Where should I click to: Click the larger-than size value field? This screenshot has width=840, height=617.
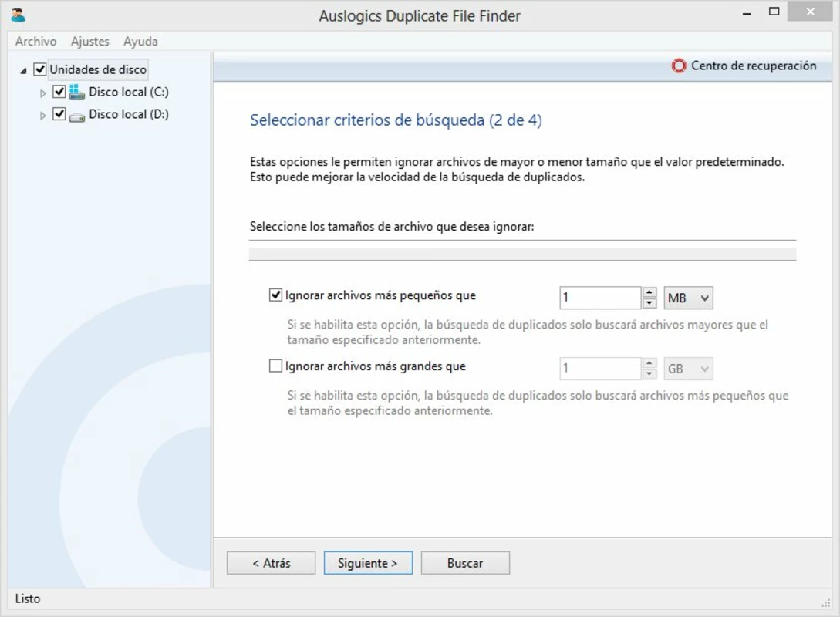click(600, 369)
